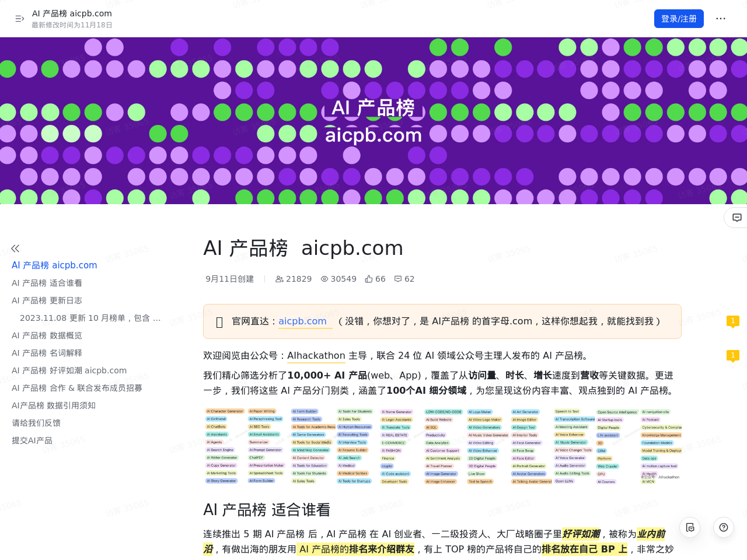Go to outline item AI 产品榜 适合谁看

click(x=47, y=283)
